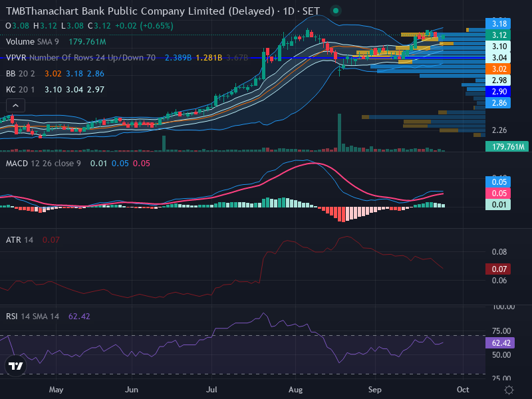The image size is (532, 399).
Task: Click the C3.12 close price value
Action: coord(99,26)
